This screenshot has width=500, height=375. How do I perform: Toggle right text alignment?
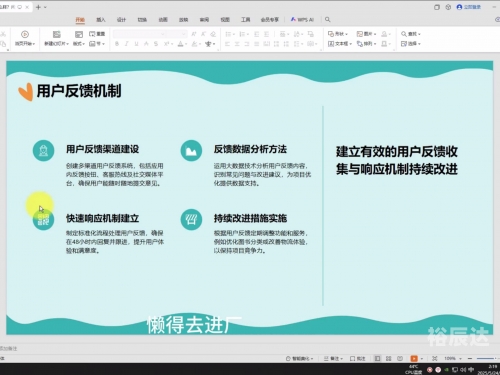pos(247,44)
